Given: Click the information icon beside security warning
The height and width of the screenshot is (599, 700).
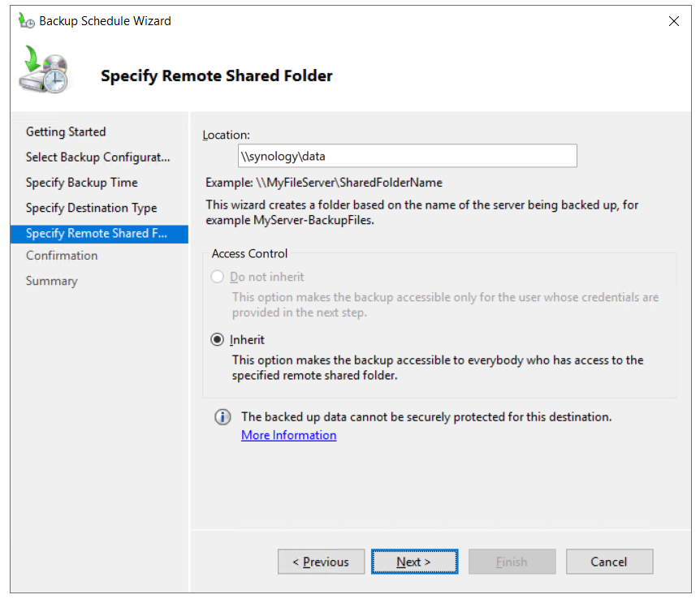Looking at the screenshot, I should point(222,417).
